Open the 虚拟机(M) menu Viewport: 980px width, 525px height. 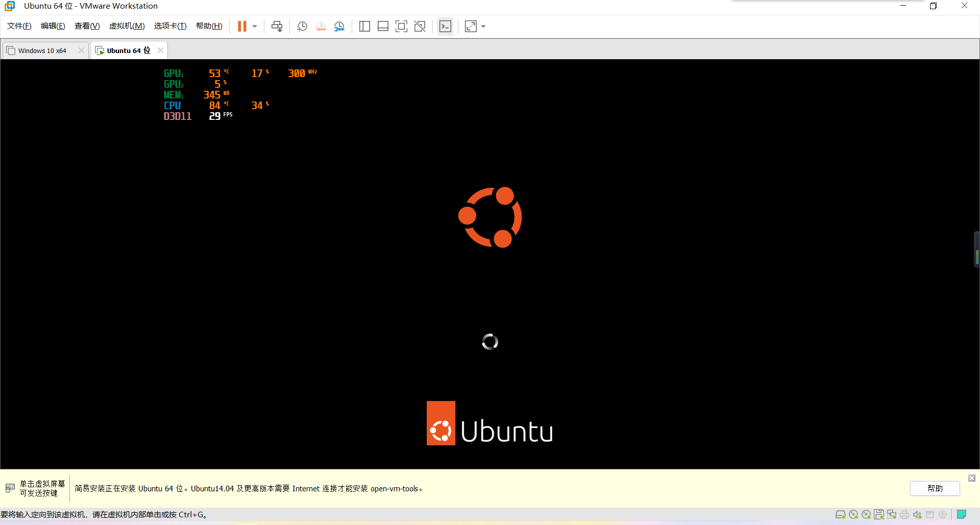[x=127, y=26]
